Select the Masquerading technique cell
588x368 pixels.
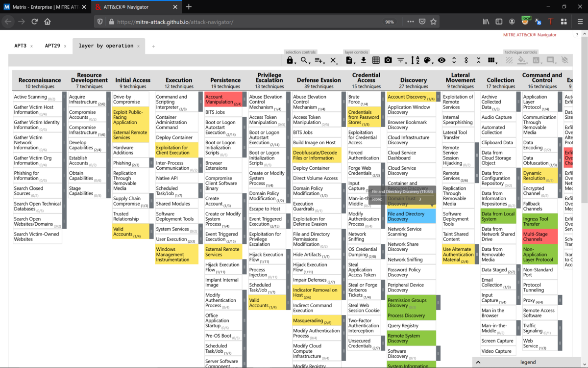click(x=316, y=321)
